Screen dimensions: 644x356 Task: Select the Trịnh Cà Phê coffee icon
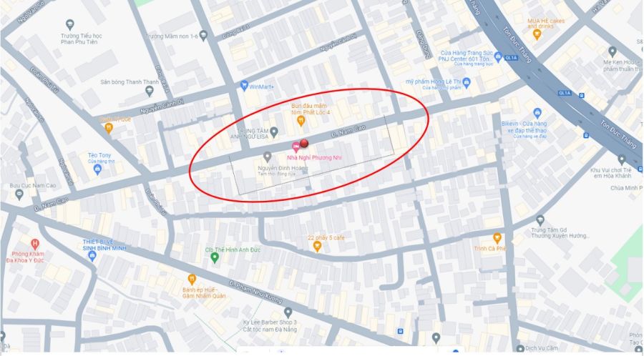(497, 238)
